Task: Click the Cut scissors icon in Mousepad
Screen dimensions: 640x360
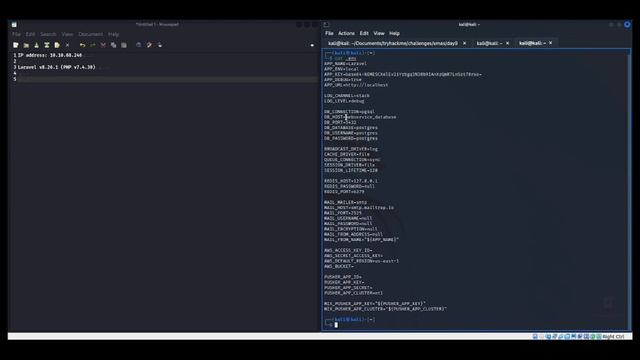Action: coord(103,45)
